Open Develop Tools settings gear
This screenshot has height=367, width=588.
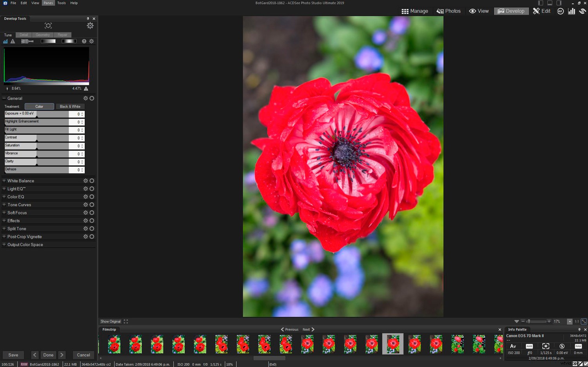pyautogui.click(x=90, y=25)
